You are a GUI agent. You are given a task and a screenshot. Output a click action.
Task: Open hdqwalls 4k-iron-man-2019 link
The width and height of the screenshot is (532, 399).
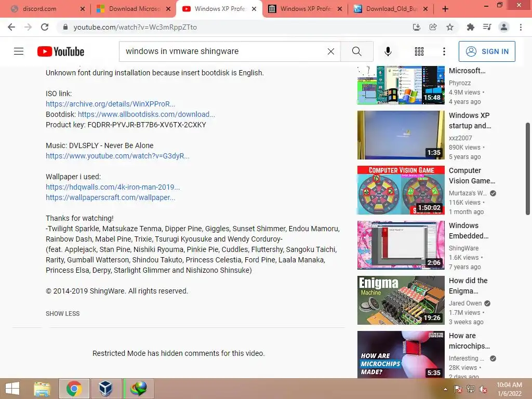pos(113,187)
